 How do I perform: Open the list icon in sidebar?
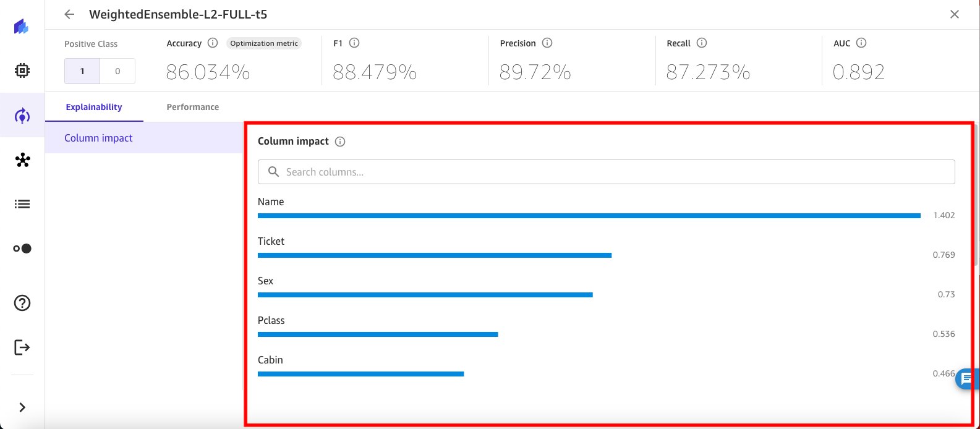click(22, 204)
